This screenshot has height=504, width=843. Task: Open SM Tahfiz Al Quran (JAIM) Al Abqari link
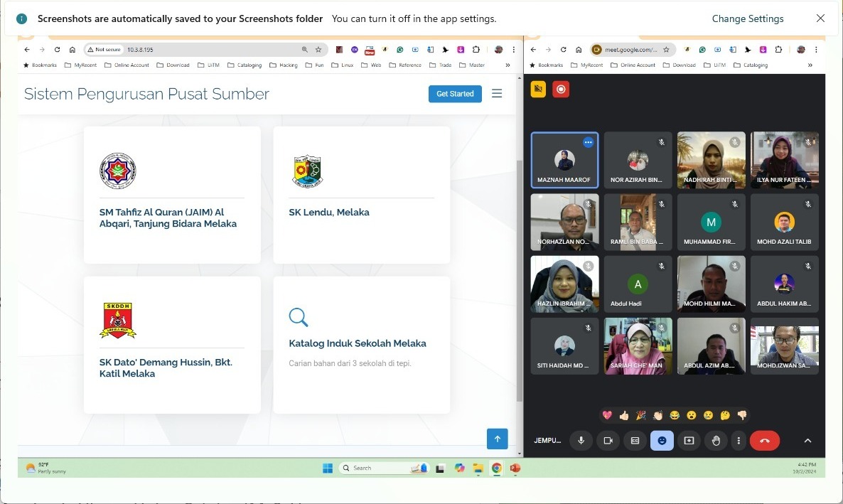(168, 218)
